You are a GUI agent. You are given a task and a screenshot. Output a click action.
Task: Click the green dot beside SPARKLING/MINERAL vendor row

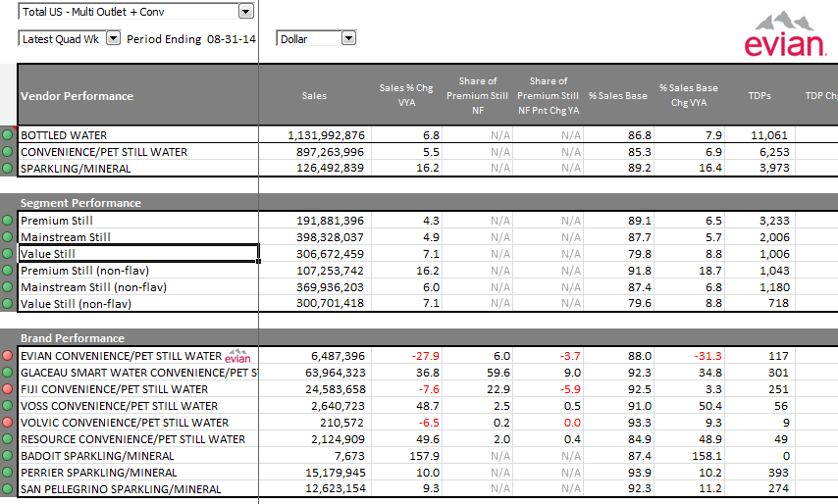[8, 169]
